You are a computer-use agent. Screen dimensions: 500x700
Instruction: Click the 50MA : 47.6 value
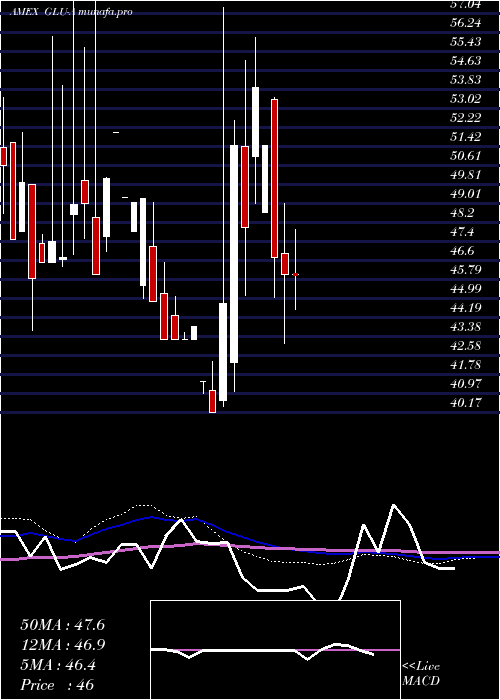coord(62,625)
